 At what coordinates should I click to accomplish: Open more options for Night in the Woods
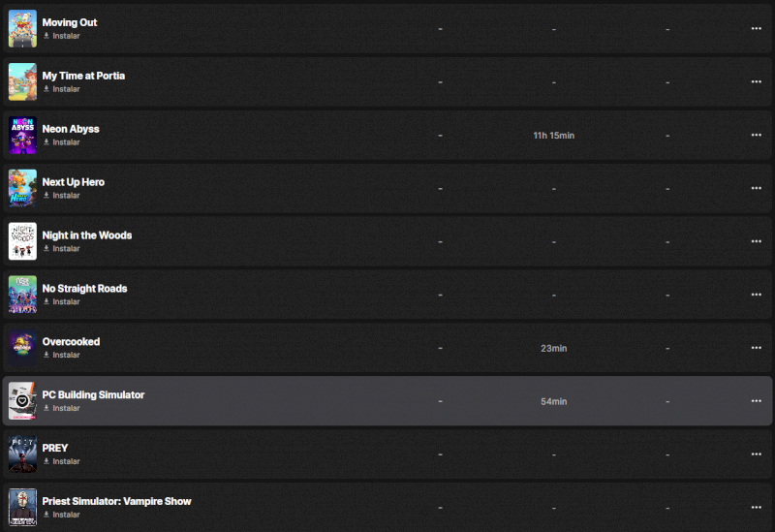(756, 241)
